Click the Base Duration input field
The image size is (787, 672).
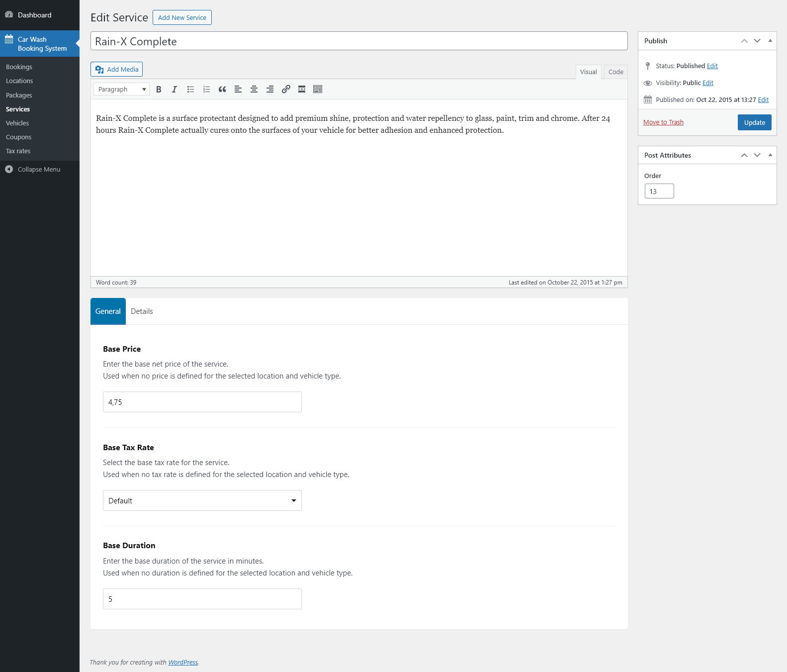tap(202, 599)
